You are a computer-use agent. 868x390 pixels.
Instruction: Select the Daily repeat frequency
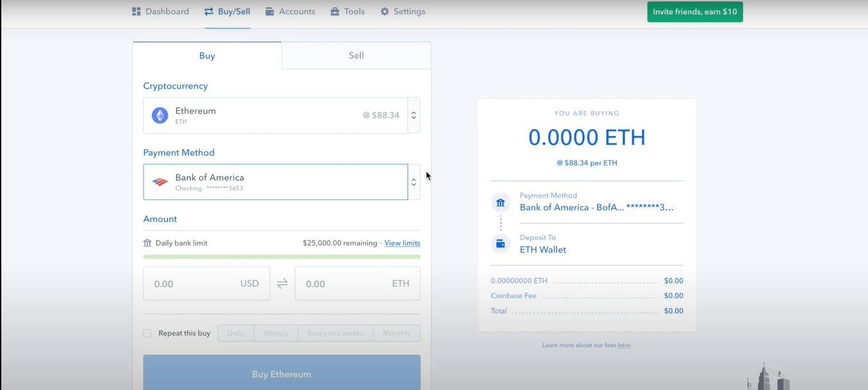pos(236,333)
